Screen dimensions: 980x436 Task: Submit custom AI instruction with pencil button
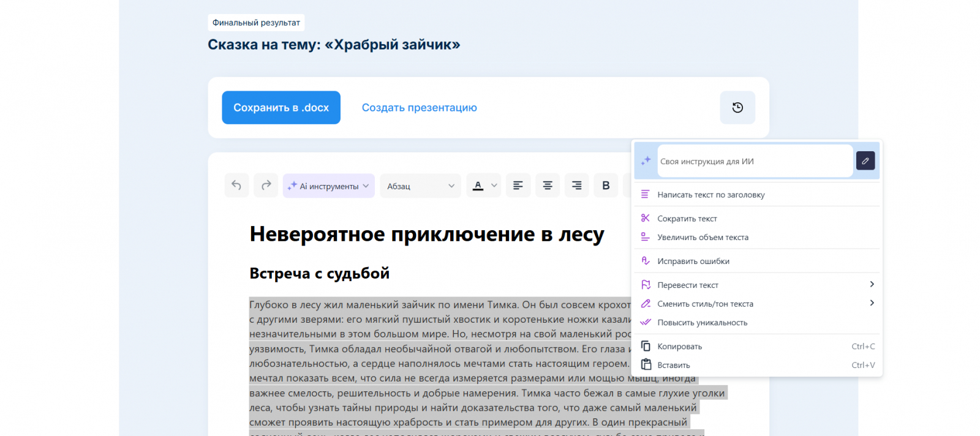pyautogui.click(x=865, y=161)
